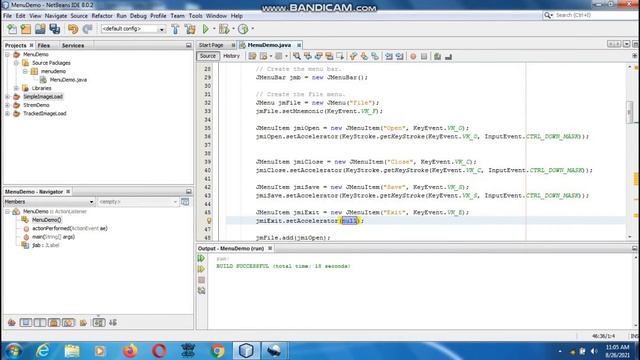Click Find Next Occurrence icon
This screenshot has height=360, width=640.
(x=318, y=56)
